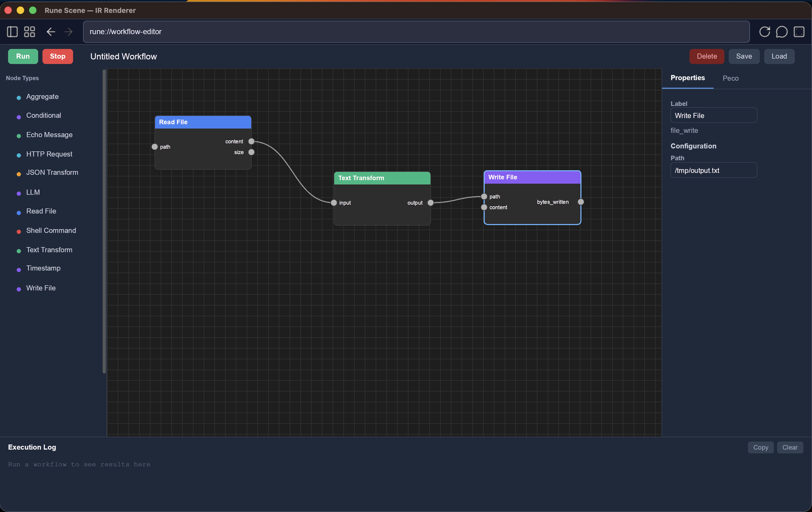Click the back navigation arrow
The width and height of the screenshot is (812, 512).
pyautogui.click(x=50, y=32)
